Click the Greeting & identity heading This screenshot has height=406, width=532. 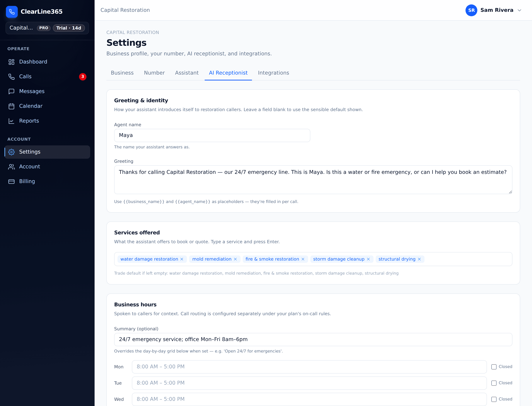tap(141, 100)
